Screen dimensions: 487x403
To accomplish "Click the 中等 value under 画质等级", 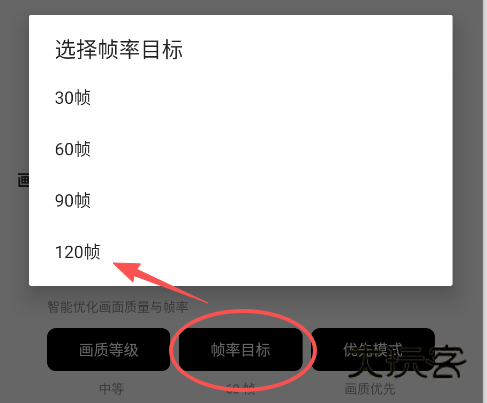I will pos(111,389).
